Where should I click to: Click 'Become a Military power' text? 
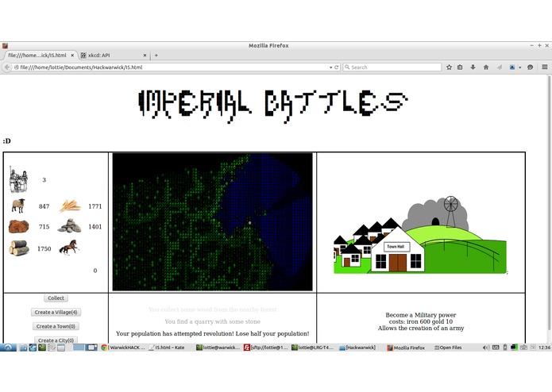click(421, 315)
